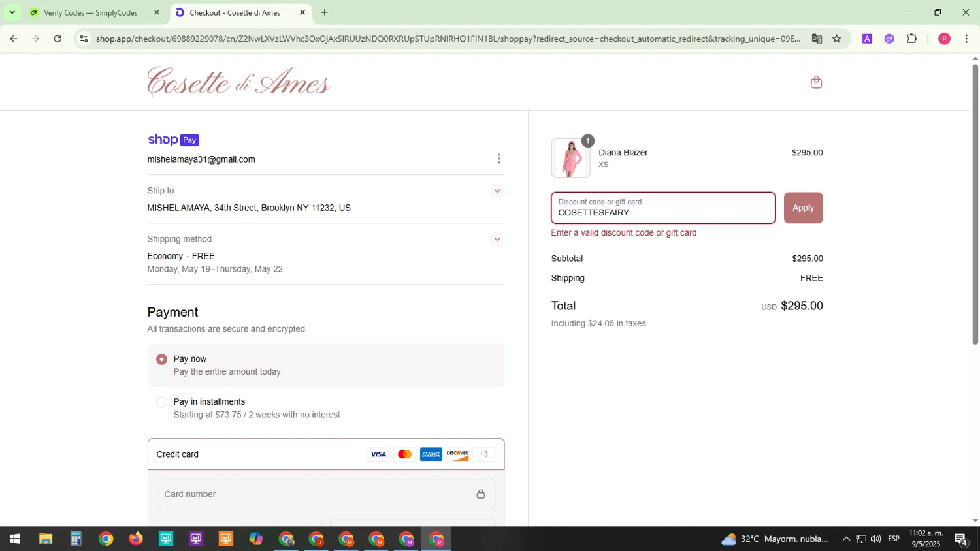
Task: Click the Credit card payment header
Action: tap(326, 454)
